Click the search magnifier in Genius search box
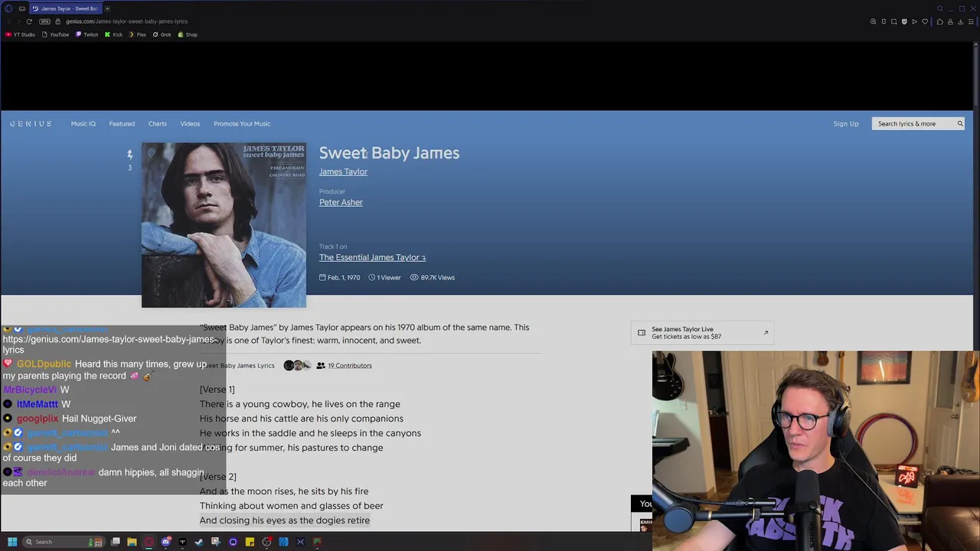This screenshot has width=980, height=551. point(960,123)
